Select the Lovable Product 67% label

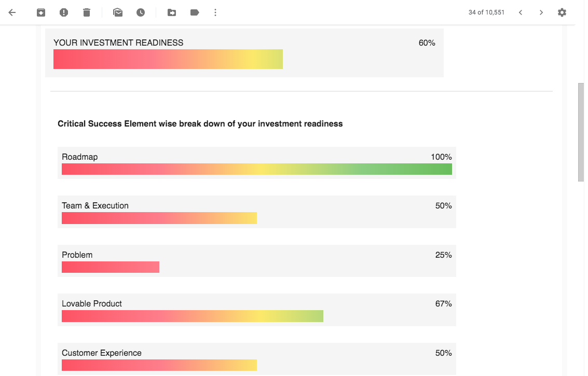91,303
